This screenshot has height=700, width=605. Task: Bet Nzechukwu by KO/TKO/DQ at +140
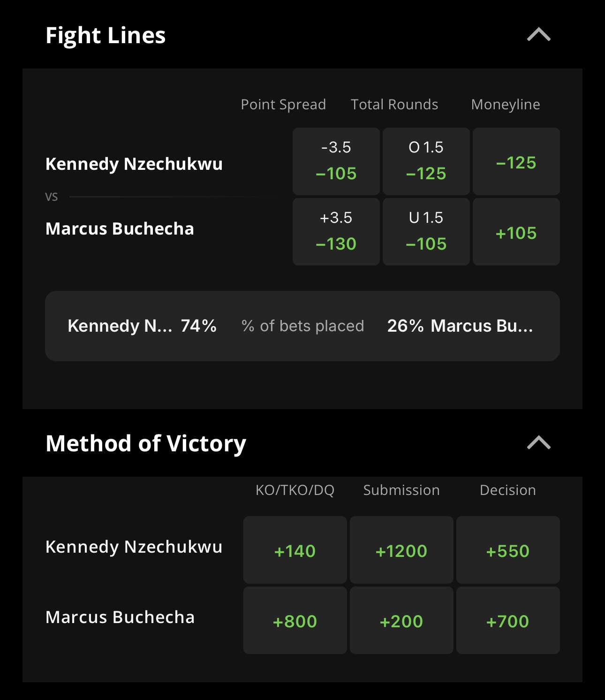(295, 550)
